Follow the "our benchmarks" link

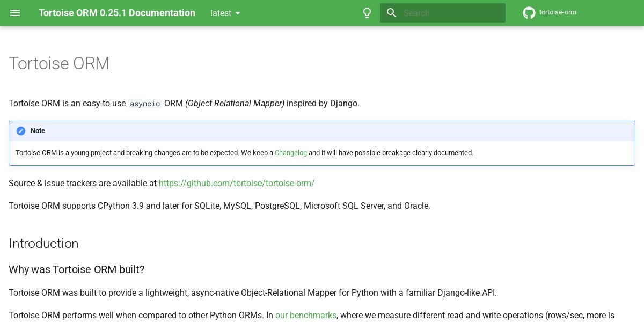tap(306, 315)
